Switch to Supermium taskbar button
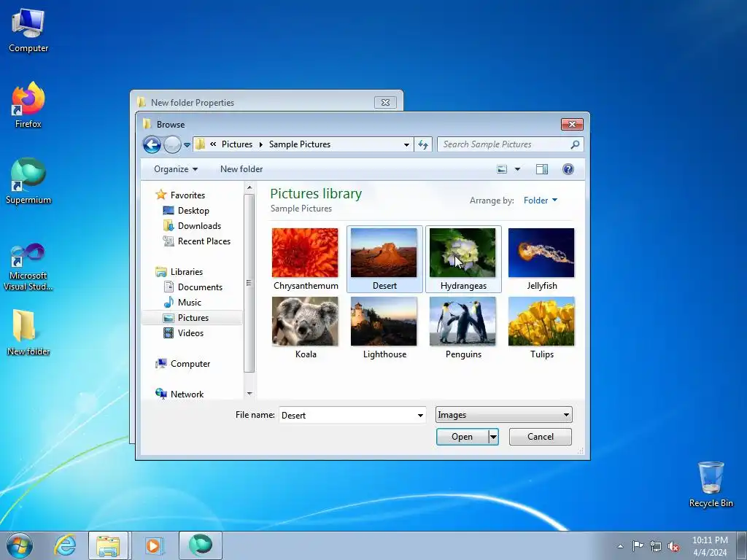This screenshot has width=747, height=560. 201,545
